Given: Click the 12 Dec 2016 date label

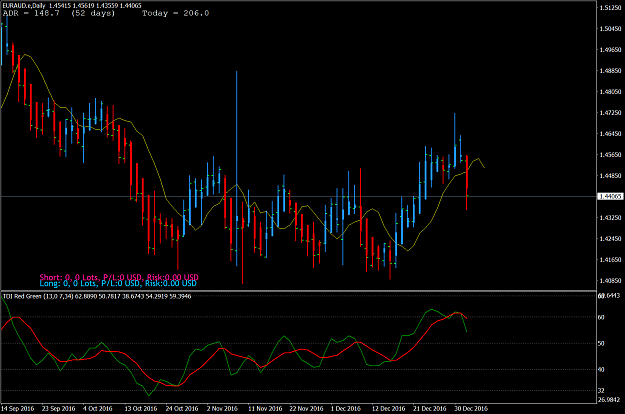Looking at the screenshot, I should (x=389, y=408).
